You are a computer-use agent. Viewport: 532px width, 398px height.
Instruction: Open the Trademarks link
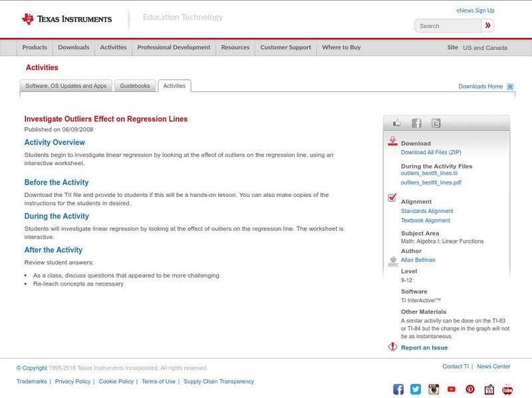[x=31, y=381]
